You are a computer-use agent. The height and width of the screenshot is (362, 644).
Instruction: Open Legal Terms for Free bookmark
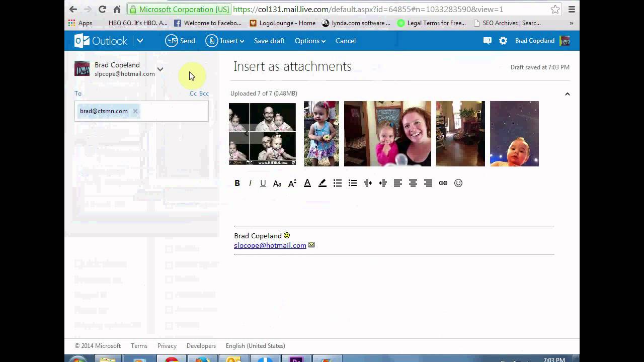(432, 23)
